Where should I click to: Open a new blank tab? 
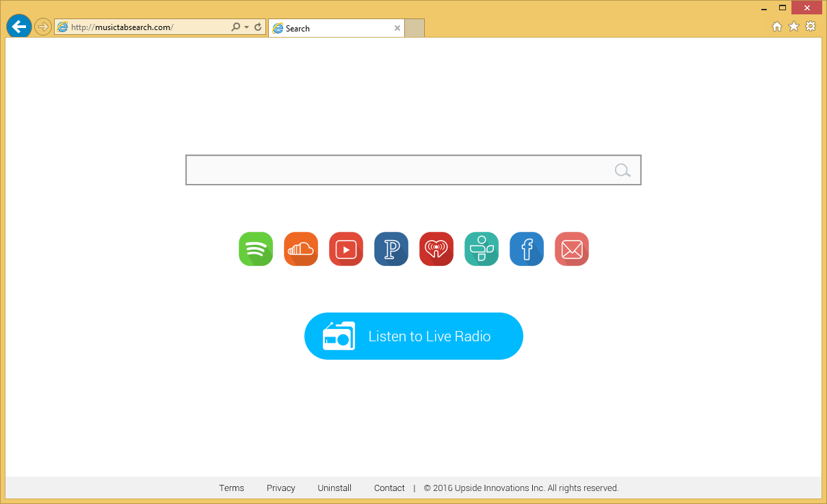tap(415, 28)
